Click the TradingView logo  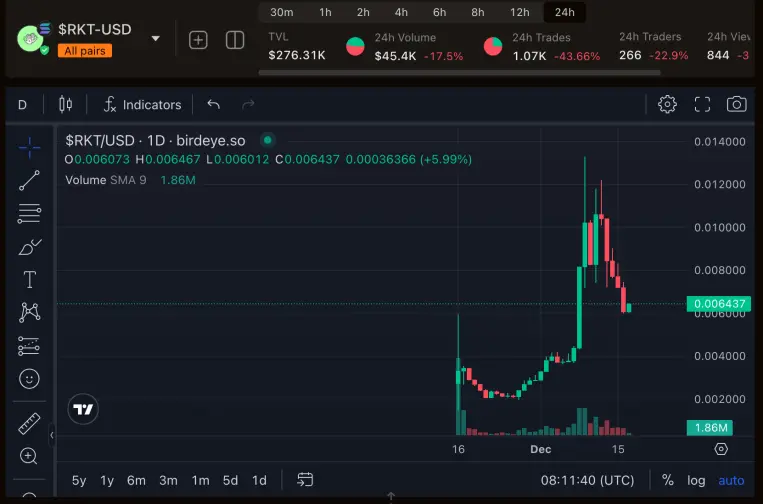pos(83,409)
